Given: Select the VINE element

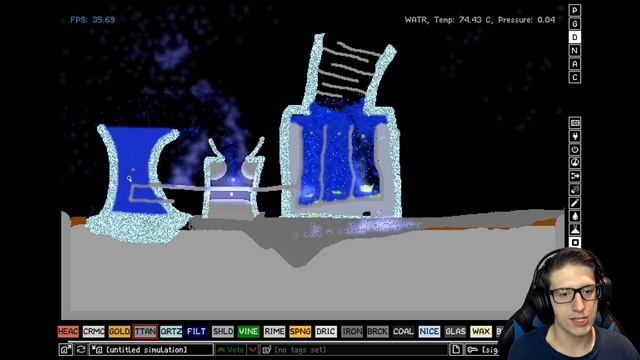Looking at the screenshot, I should [249, 331].
